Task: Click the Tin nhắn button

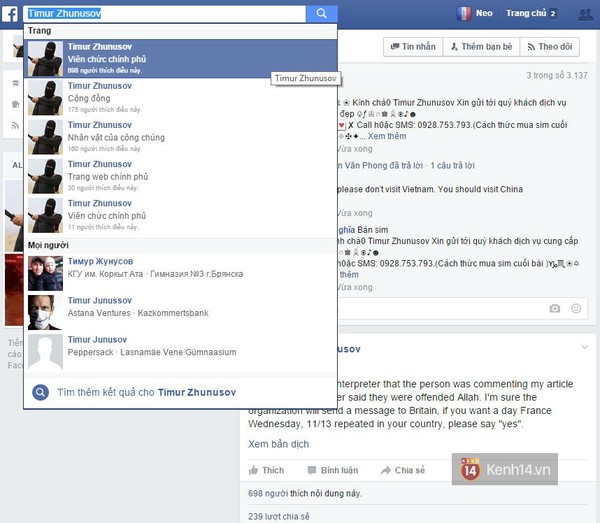Action: click(413, 47)
